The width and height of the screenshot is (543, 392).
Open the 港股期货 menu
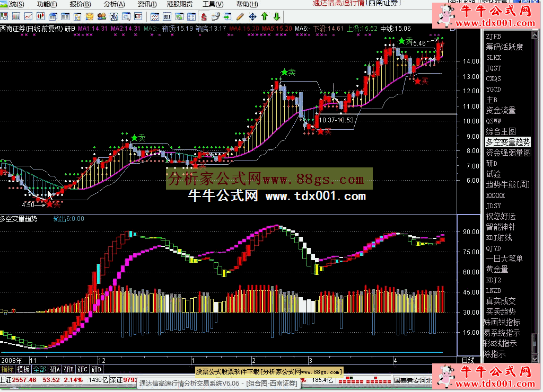click(180, 4)
